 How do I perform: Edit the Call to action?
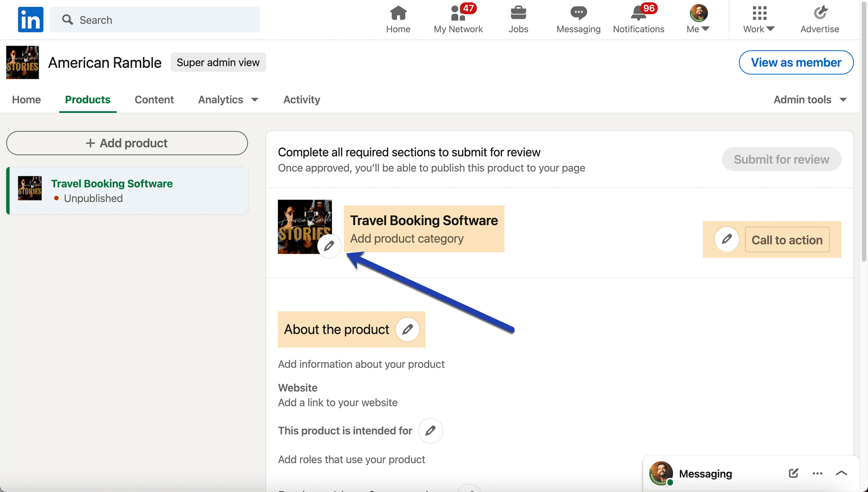click(x=726, y=239)
